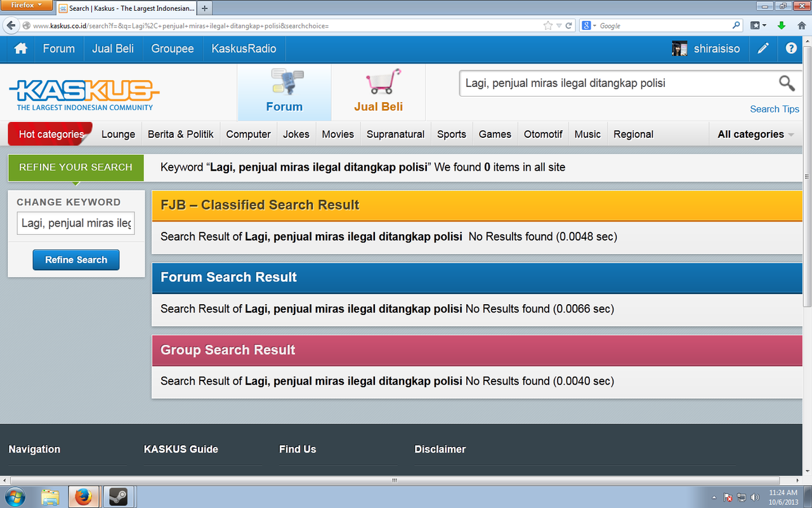
Task: Click the search magnifier in Google box
Action: (737, 25)
